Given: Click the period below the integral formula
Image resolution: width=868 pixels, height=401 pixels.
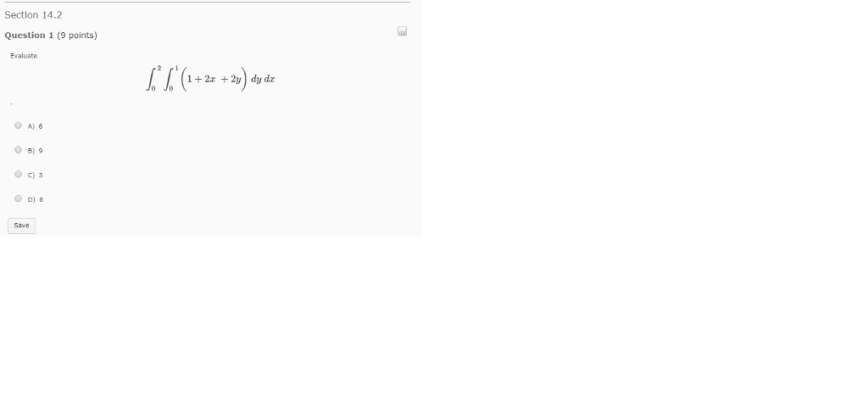Looking at the screenshot, I should pyautogui.click(x=11, y=103).
